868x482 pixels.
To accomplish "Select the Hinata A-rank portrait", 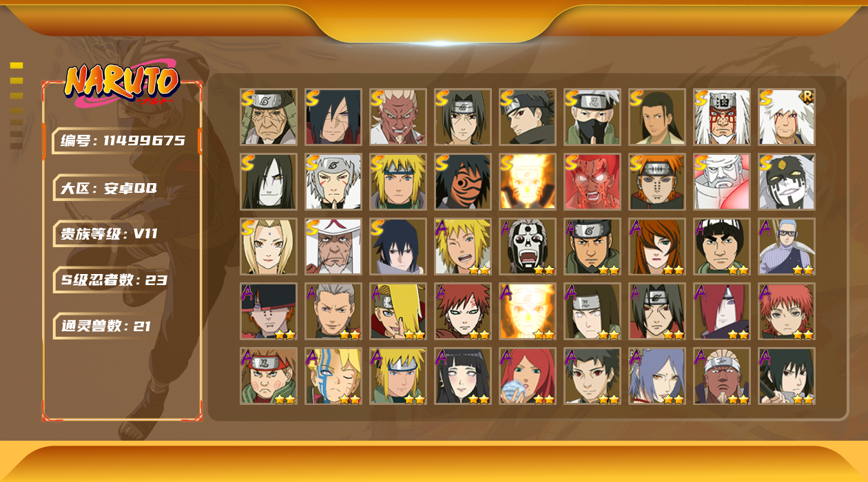I will 463,376.
